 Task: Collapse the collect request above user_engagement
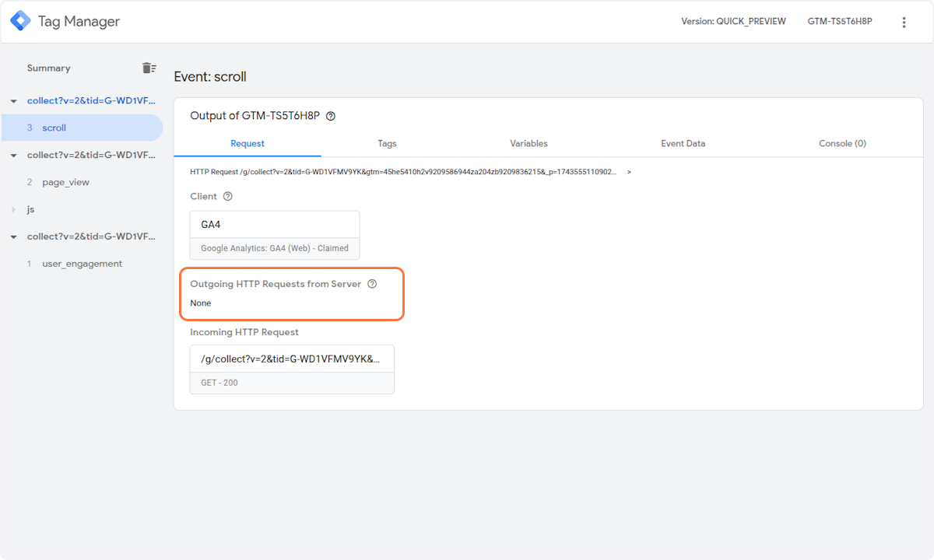click(x=13, y=236)
